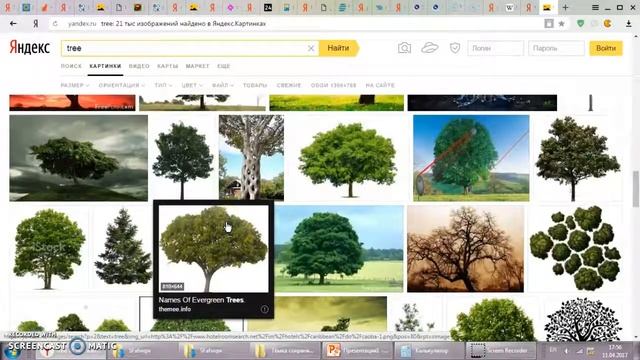Bookmark this page with the star icon
Viewport: 640px width, 360px height.
click(x=562, y=24)
